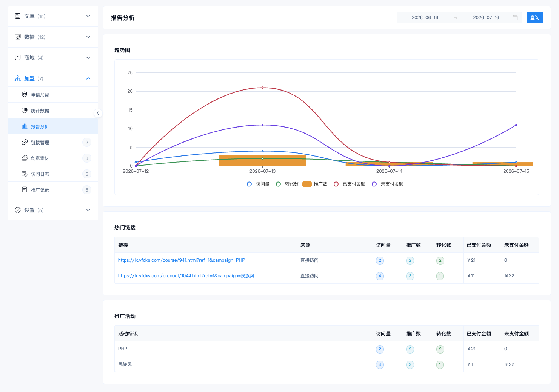Click the 链接管理 link icon
The width and height of the screenshot is (559, 392).
pyautogui.click(x=25, y=142)
